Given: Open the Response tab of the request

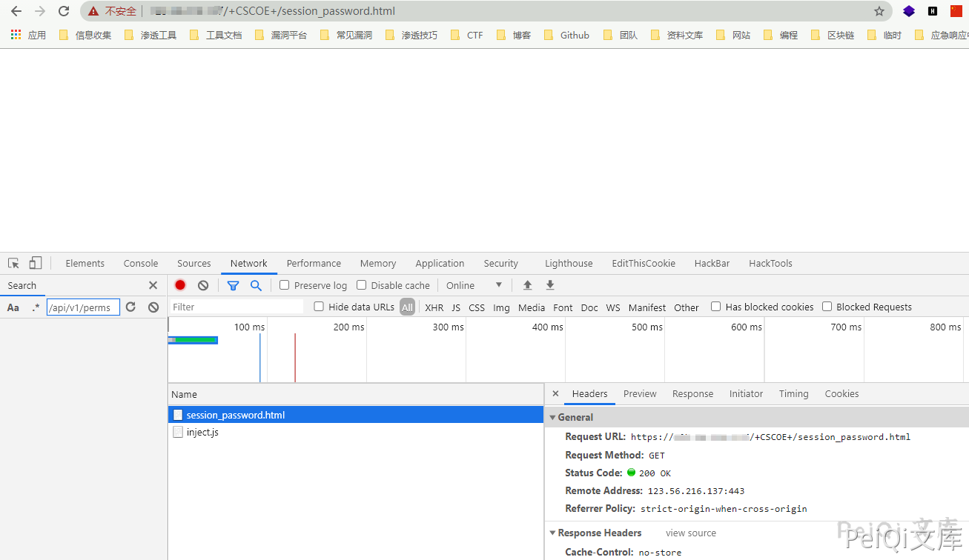Looking at the screenshot, I should coord(692,394).
